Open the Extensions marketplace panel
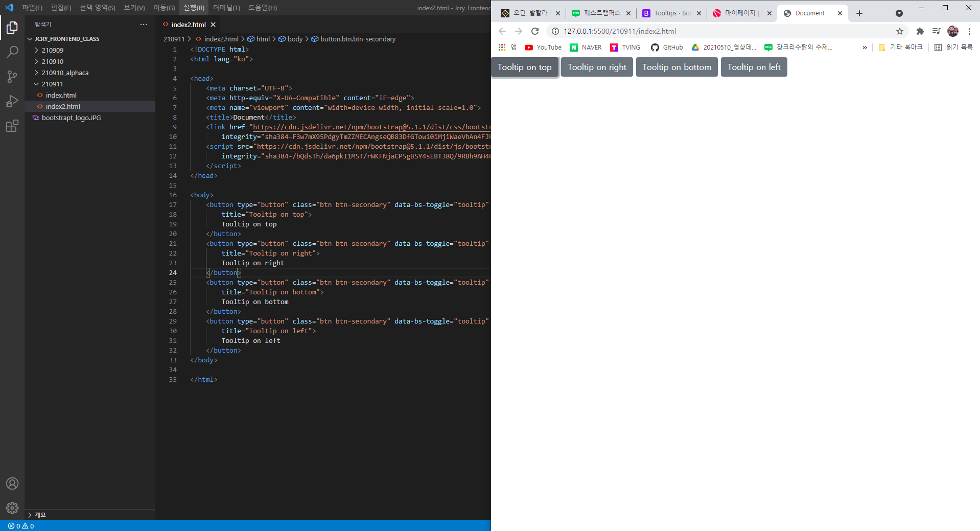This screenshot has height=531, width=980. pyautogui.click(x=12, y=126)
